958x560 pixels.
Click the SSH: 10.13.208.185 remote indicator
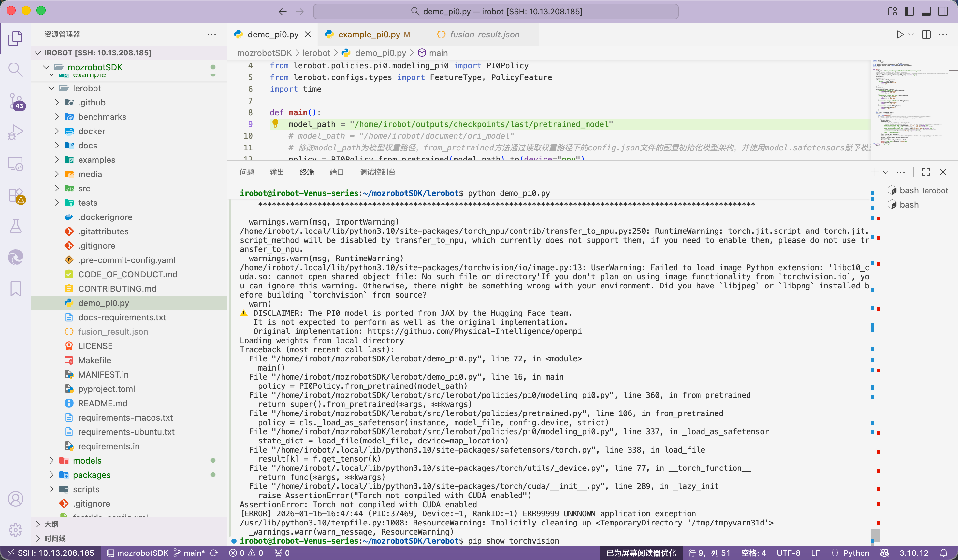[x=51, y=553]
